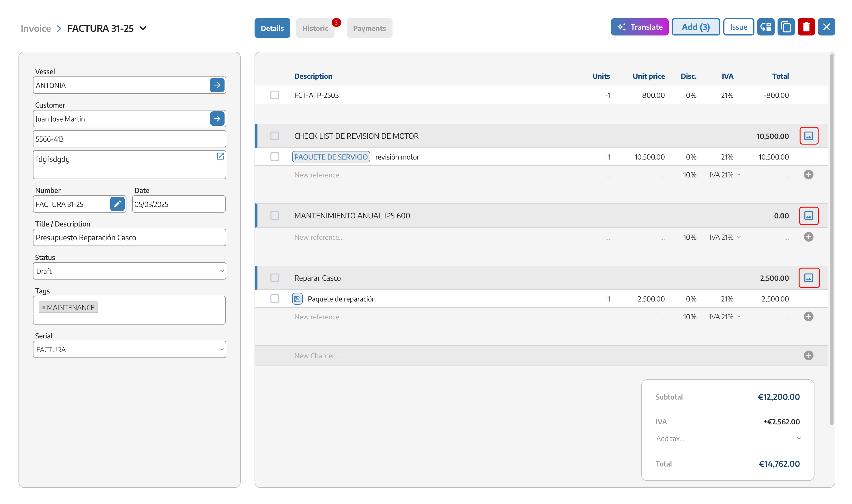Viewport: 852px width, 504px height.
Task: Open IVA 21% dropdown under Paquete de reparación
Action: pyautogui.click(x=725, y=317)
